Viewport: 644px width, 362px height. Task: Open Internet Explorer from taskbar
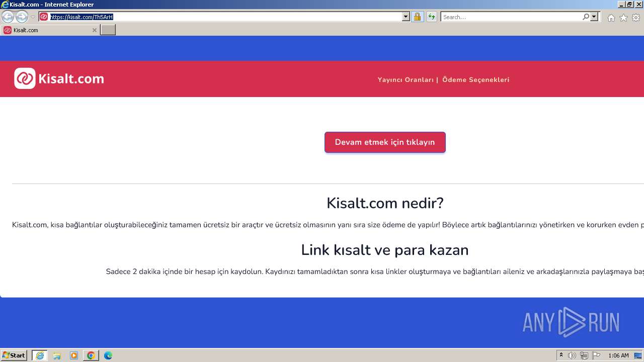pos(40,355)
